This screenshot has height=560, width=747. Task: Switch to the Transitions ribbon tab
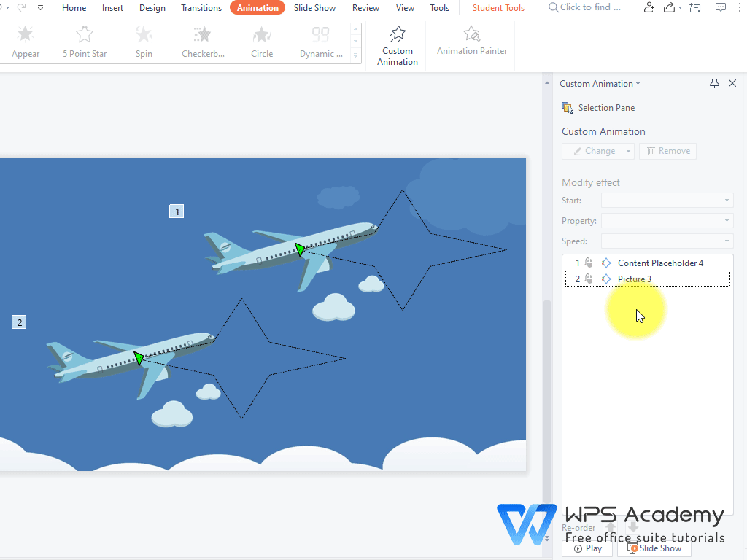pyautogui.click(x=201, y=8)
